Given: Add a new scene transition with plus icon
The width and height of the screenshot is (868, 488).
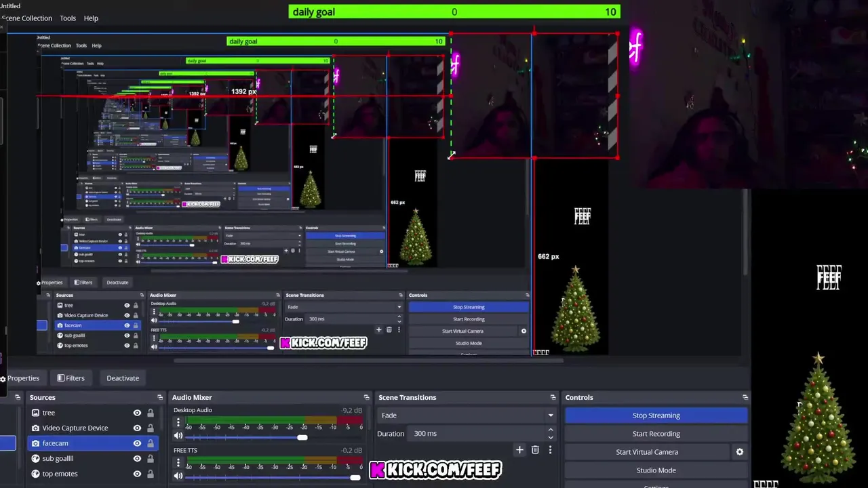Looking at the screenshot, I should coord(519,449).
